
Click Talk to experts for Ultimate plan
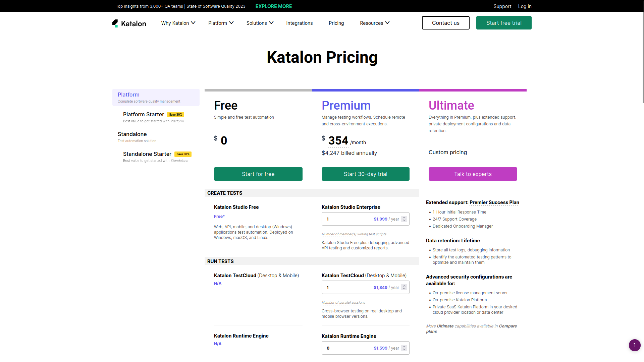click(473, 174)
